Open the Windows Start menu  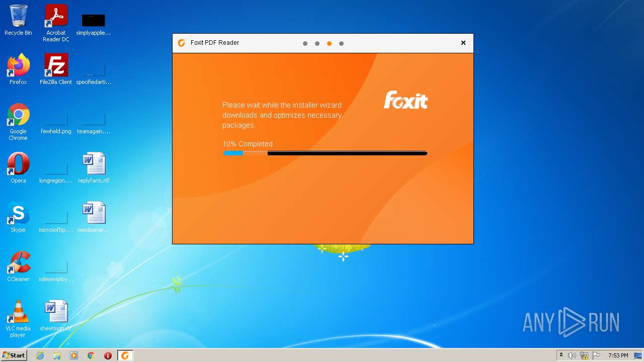tap(14, 355)
